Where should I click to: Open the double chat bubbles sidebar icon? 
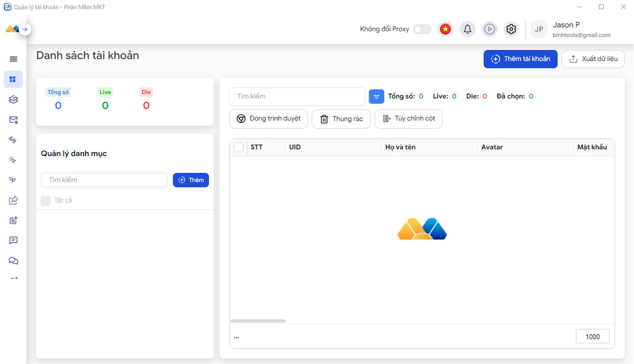click(x=13, y=261)
